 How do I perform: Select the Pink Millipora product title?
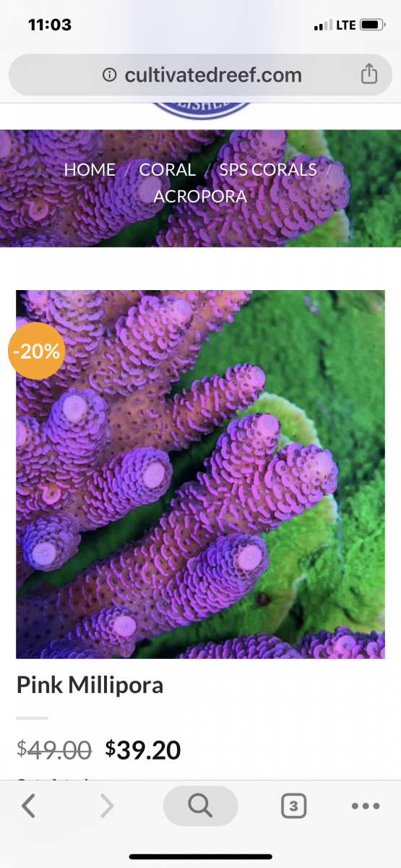[x=90, y=686]
